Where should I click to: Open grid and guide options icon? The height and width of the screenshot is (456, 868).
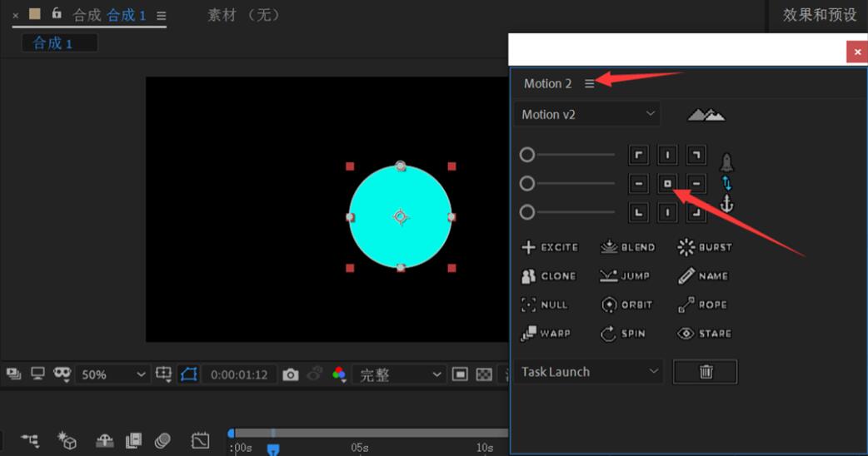point(164,374)
